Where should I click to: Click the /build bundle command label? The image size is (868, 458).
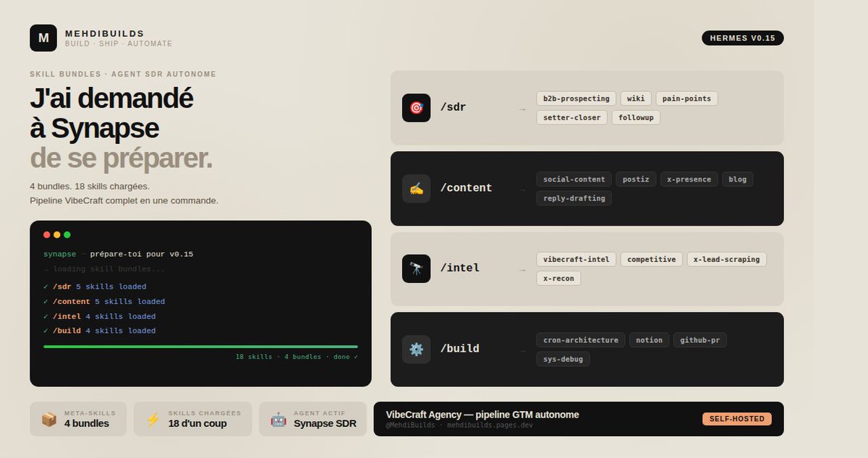click(459, 349)
